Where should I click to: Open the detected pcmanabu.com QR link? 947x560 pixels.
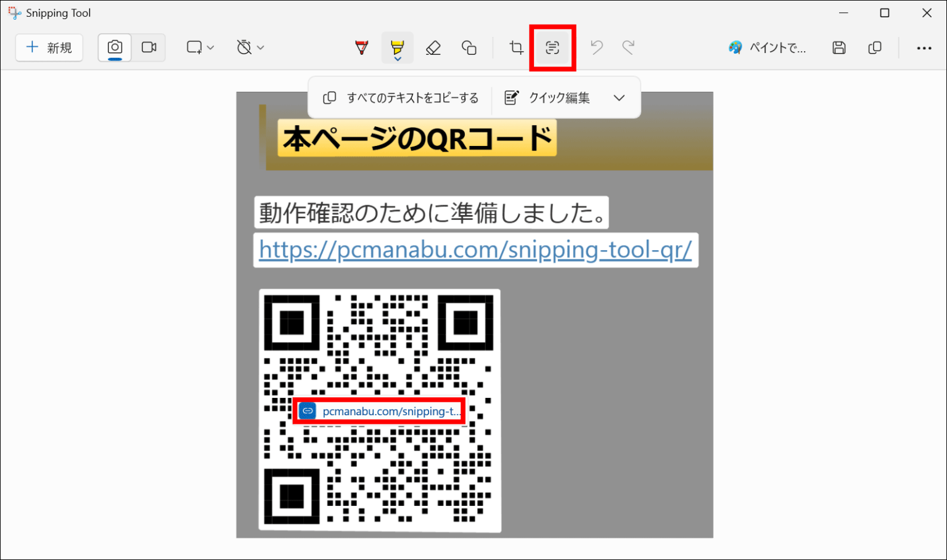coord(379,410)
